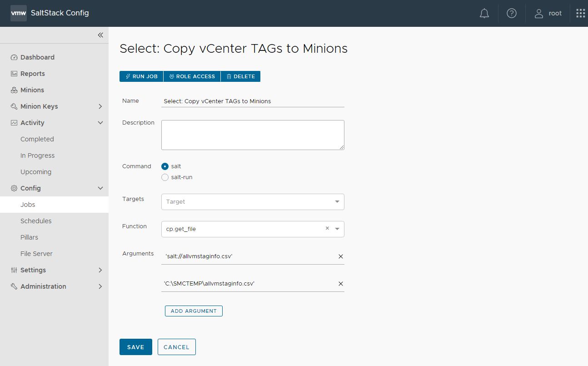Click the VMware logo icon
The height and width of the screenshot is (366, 588).
[19, 13]
